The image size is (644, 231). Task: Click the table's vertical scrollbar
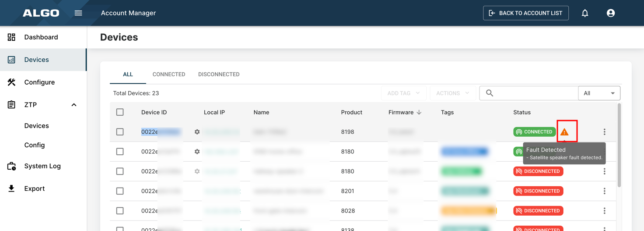tap(619, 146)
